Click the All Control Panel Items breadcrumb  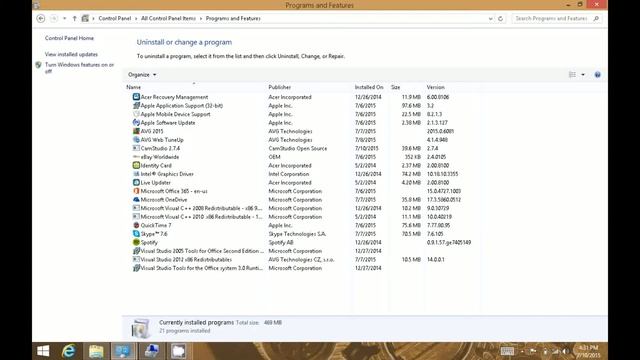click(169, 18)
